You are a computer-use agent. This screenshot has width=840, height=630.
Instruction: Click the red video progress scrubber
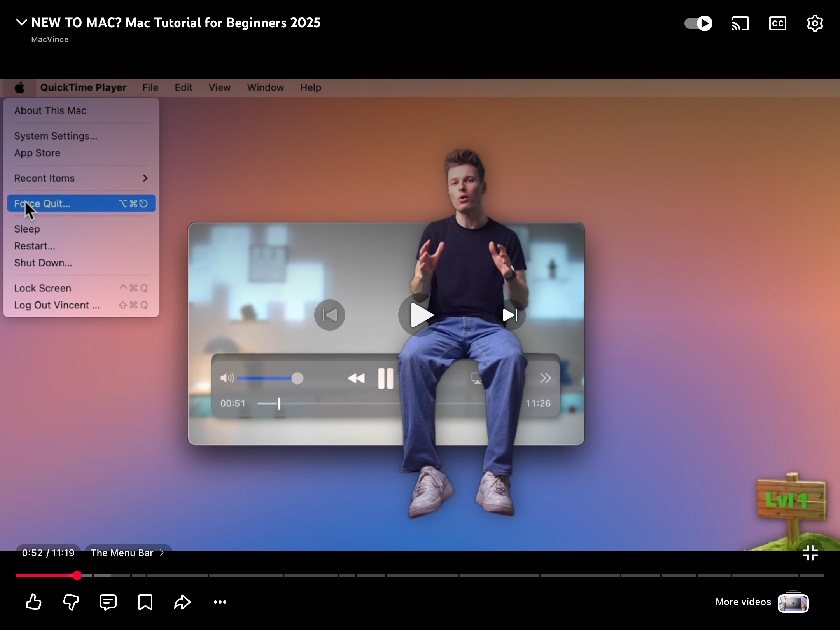click(x=77, y=576)
